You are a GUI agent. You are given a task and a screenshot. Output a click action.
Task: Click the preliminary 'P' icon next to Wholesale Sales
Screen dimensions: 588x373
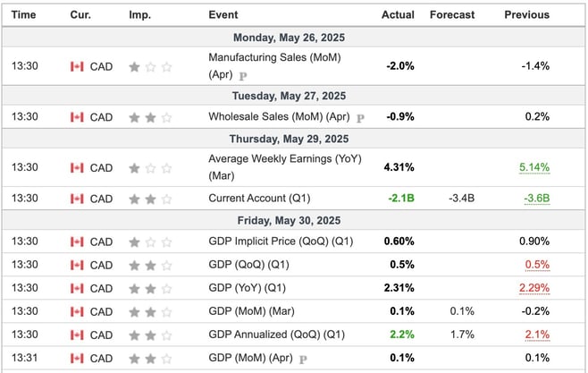[360, 118]
